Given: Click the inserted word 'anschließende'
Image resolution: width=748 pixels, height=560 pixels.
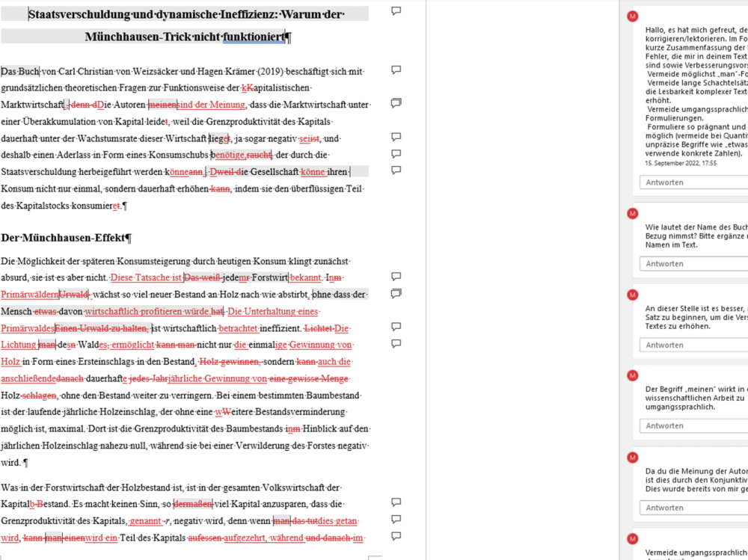Looking at the screenshot, I should (28, 379).
